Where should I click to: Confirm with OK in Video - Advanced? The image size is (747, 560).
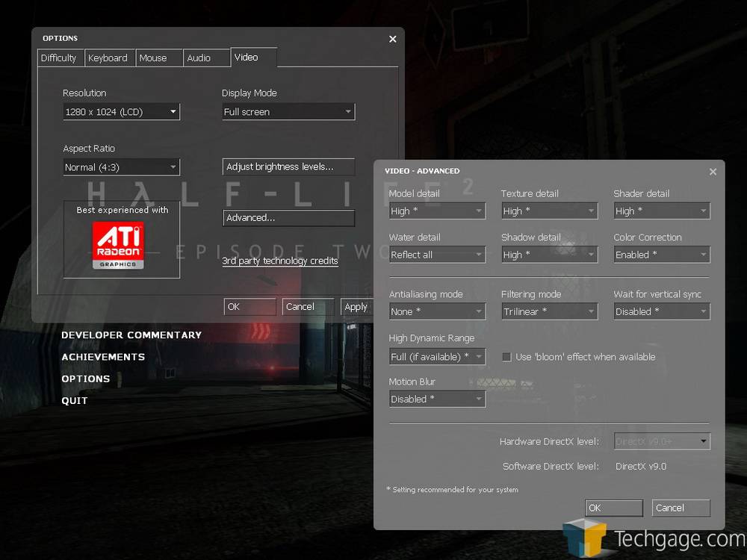click(613, 508)
